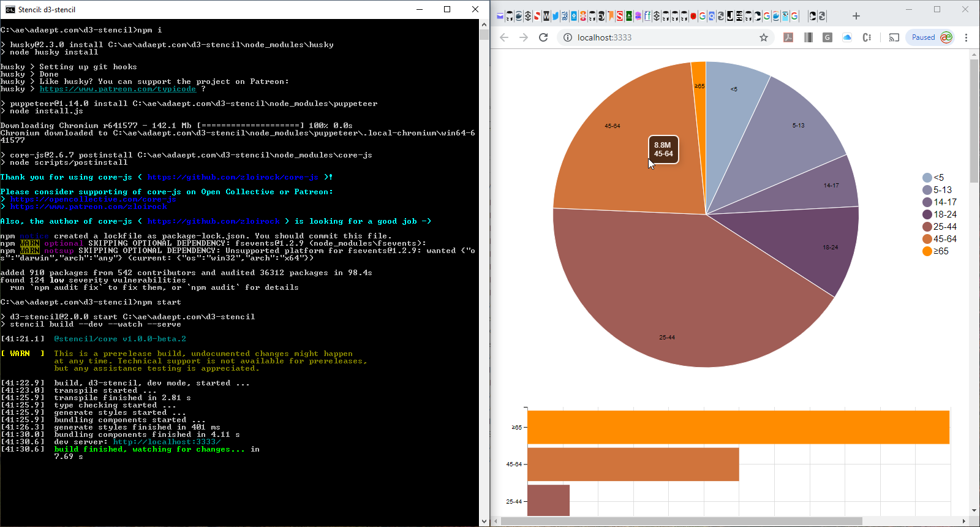
Task: Switch to the first mail envelope tab
Action: coord(500,16)
